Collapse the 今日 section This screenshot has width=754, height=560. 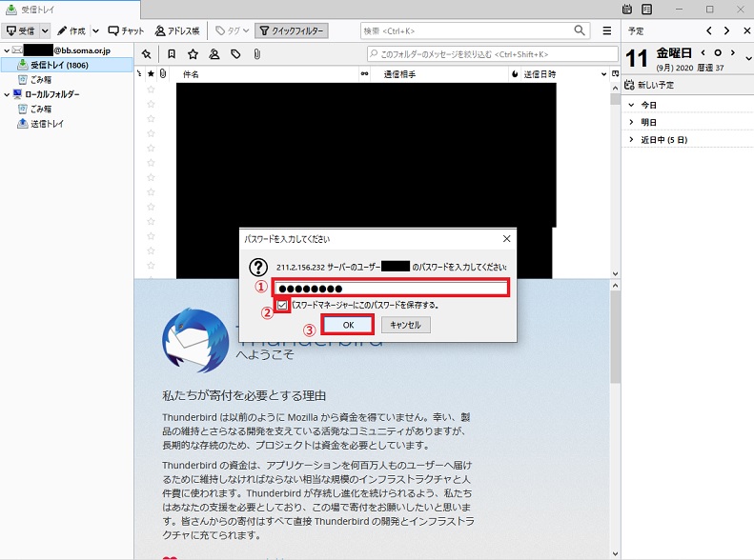(x=631, y=105)
